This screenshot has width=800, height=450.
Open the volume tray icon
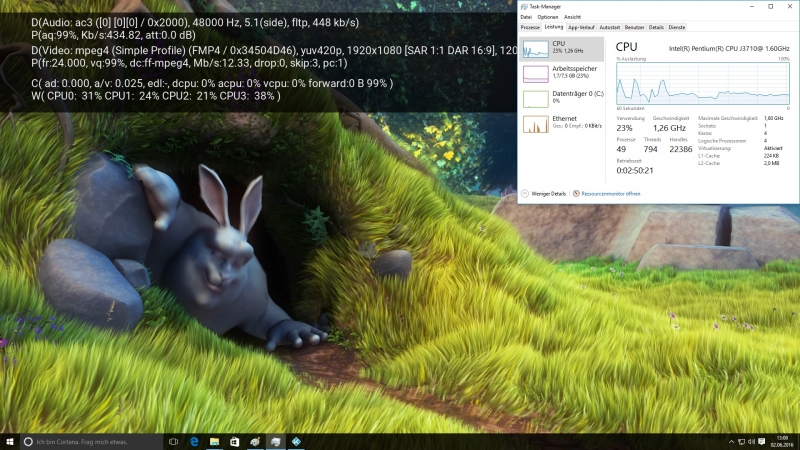(751, 442)
